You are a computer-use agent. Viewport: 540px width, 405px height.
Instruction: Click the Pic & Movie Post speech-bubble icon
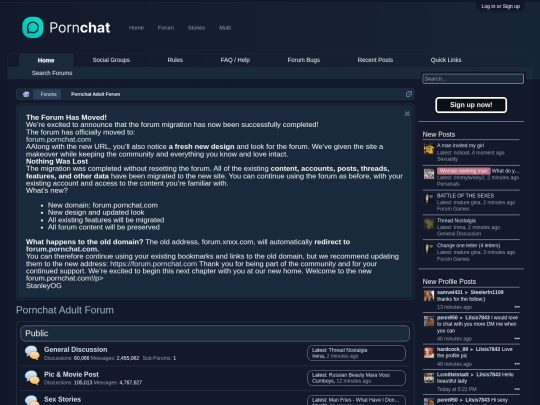click(32, 377)
